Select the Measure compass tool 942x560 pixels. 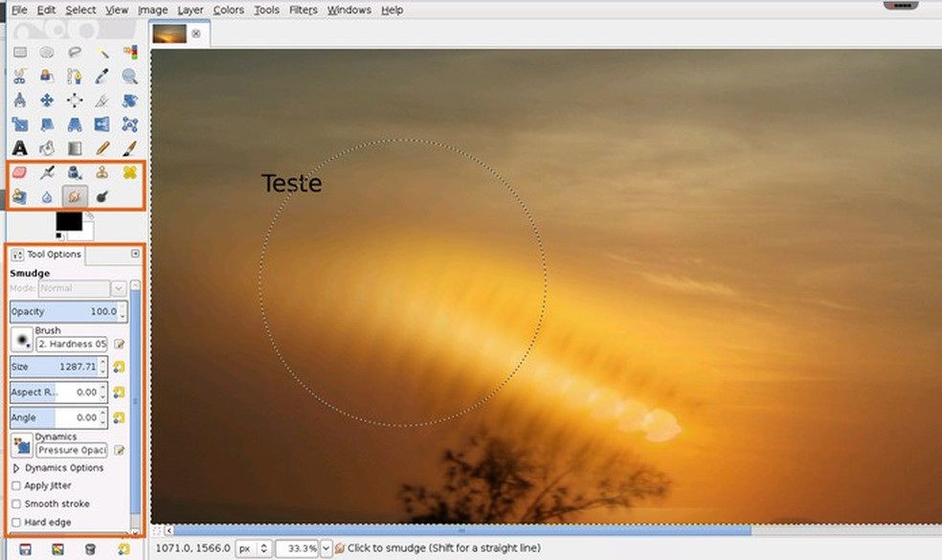click(x=20, y=101)
